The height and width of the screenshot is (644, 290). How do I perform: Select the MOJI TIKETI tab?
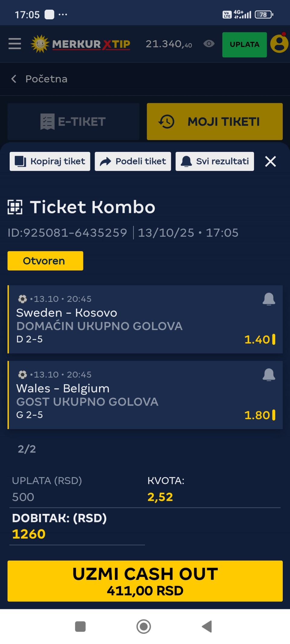[x=214, y=122]
